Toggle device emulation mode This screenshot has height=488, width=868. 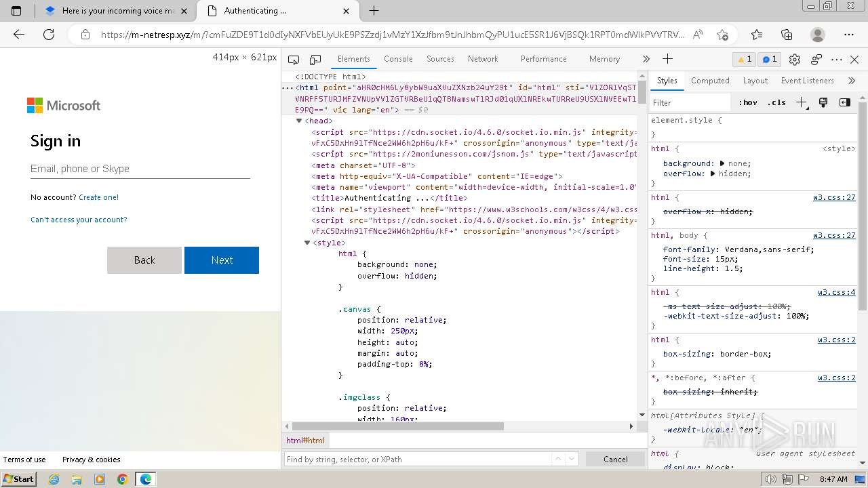tap(315, 60)
